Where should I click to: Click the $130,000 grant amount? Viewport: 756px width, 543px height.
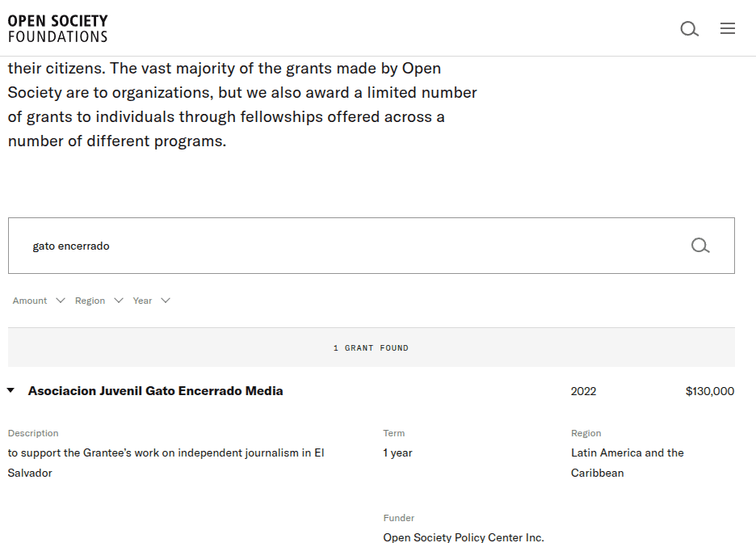coord(709,391)
